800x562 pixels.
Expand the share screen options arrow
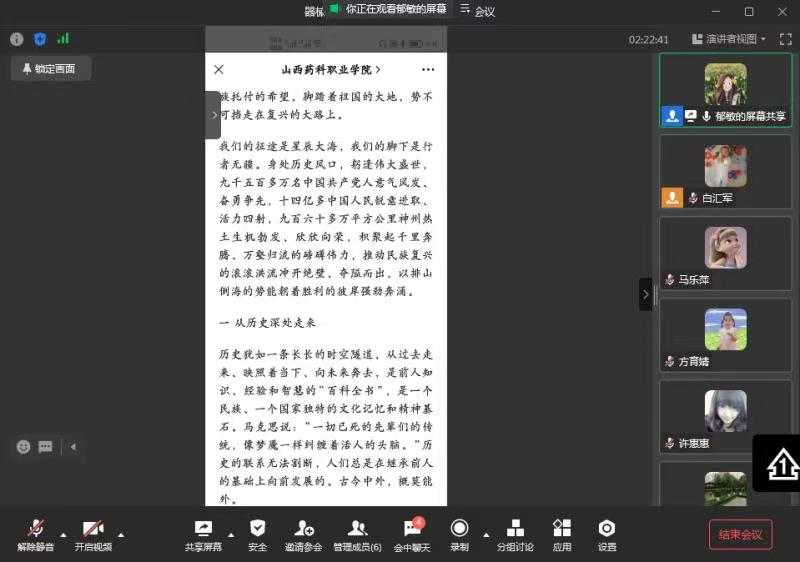click(230, 534)
